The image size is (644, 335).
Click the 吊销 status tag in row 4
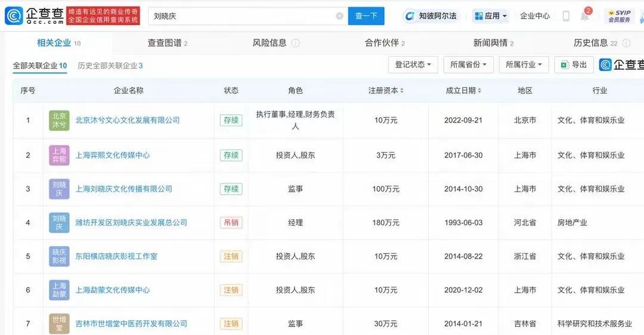[x=231, y=223]
